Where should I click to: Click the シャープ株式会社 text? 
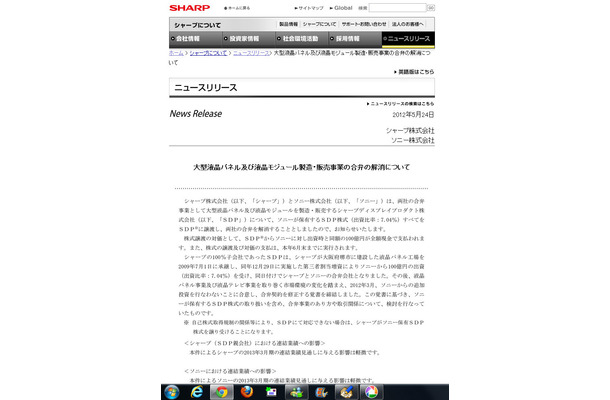click(x=410, y=130)
